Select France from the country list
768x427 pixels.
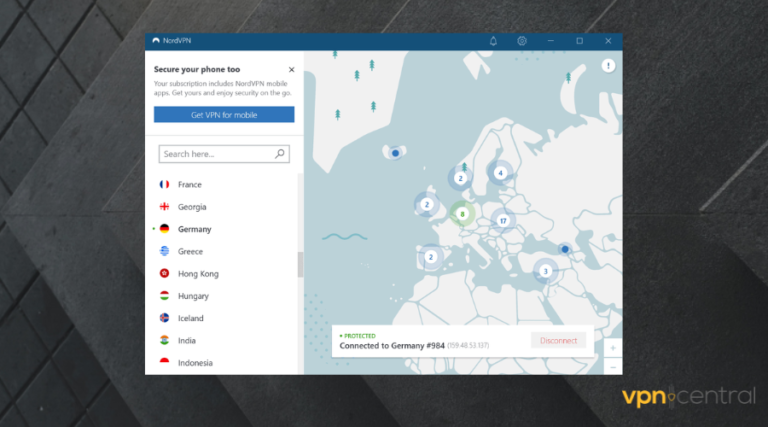coord(190,185)
